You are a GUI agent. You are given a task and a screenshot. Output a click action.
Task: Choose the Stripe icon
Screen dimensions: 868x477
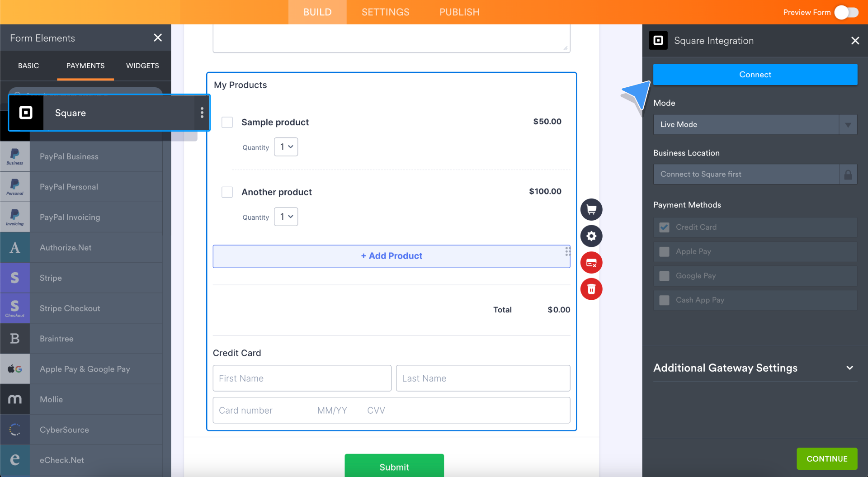[15, 278]
